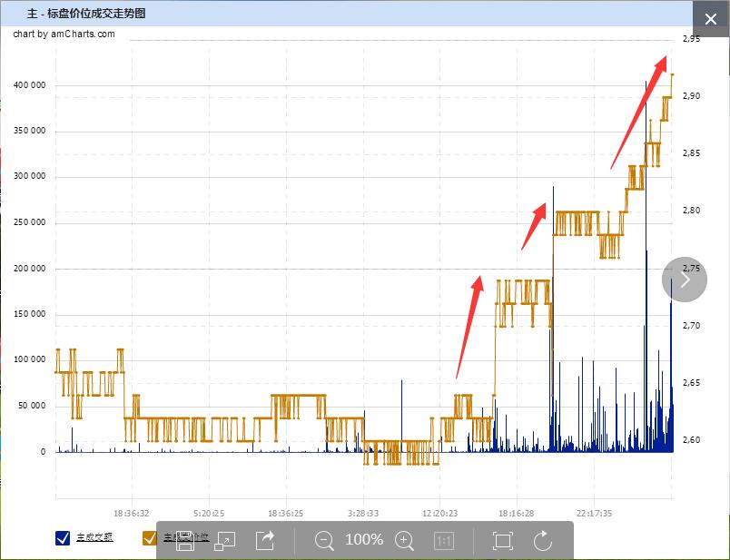Click the blue series legend label
The image size is (730, 560).
point(94,537)
